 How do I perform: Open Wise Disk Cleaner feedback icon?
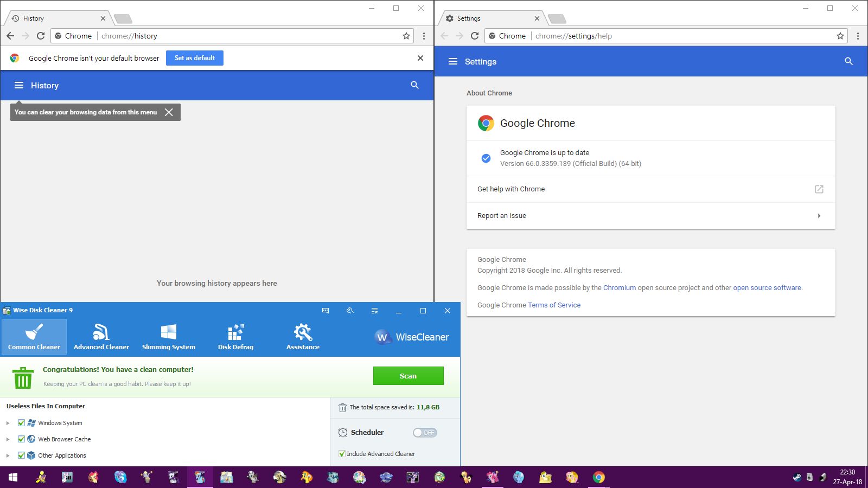pyautogui.click(x=325, y=311)
